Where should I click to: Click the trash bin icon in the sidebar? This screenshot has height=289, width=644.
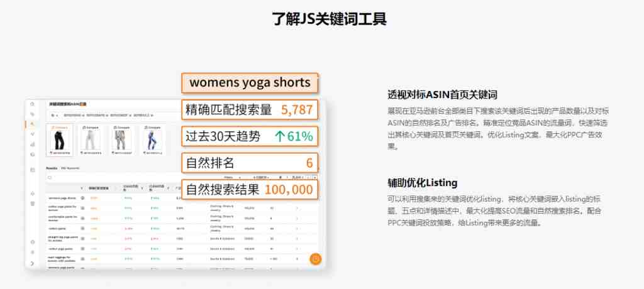click(x=33, y=204)
